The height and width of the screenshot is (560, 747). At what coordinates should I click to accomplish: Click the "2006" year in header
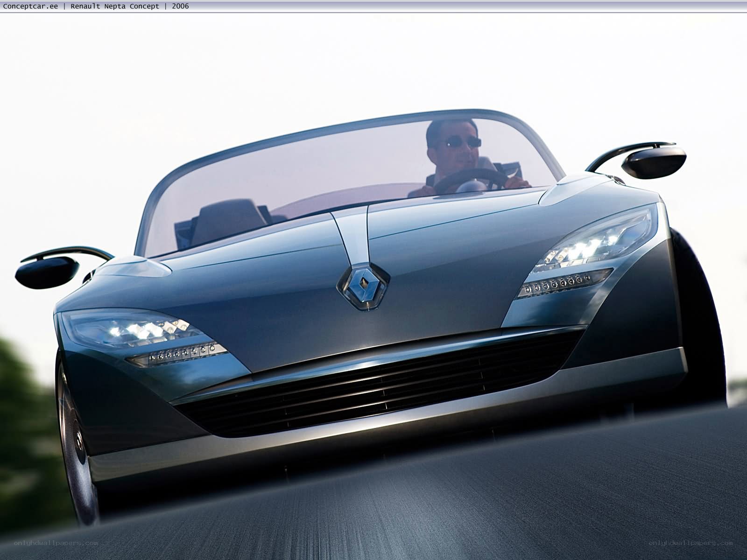click(180, 7)
